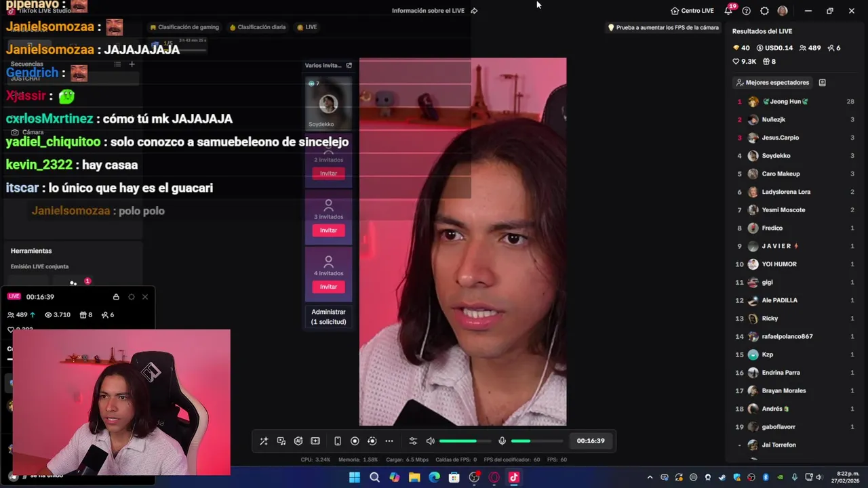This screenshot has width=868, height=488.
Task: Select viewer Nuñezjk in ranking
Action: pos(795,119)
